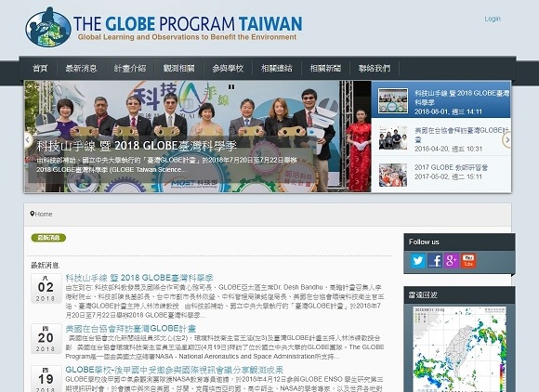The height and width of the screenshot is (392, 539).
Task: Open news article starting with GLOBE學校-後甲國中
Action: [x=175, y=370]
